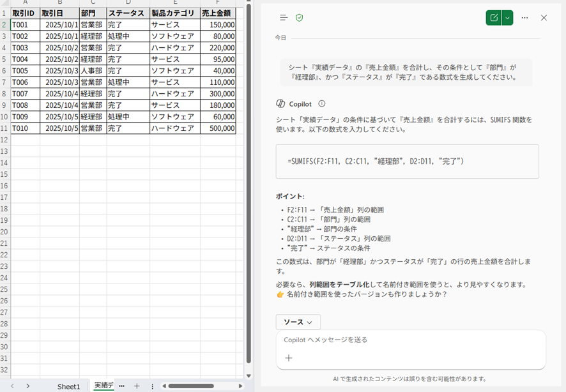
Task: Open the ソース dropdown
Action: 298,322
